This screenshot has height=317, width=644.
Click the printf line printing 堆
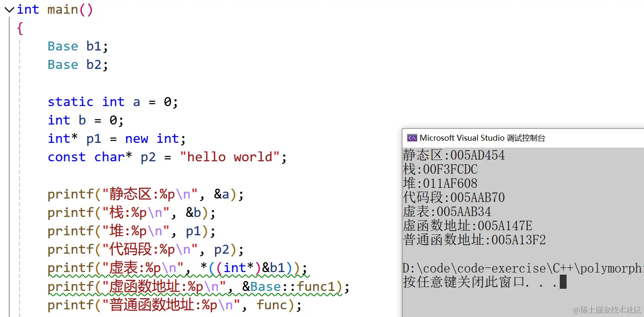pyautogui.click(x=132, y=231)
